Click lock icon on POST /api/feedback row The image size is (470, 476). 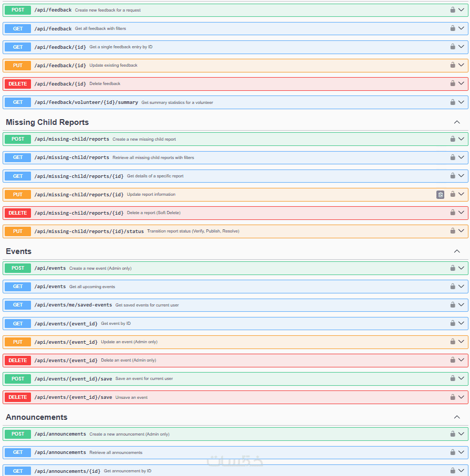452,10
